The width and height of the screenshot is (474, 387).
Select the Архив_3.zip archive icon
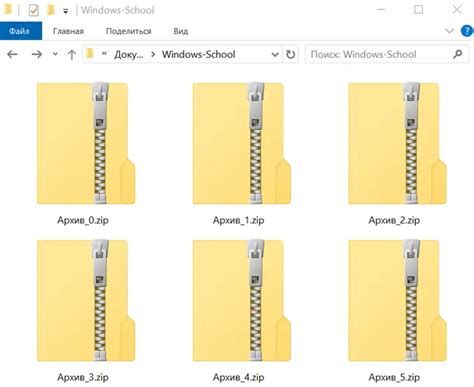click(x=86, y=300)
